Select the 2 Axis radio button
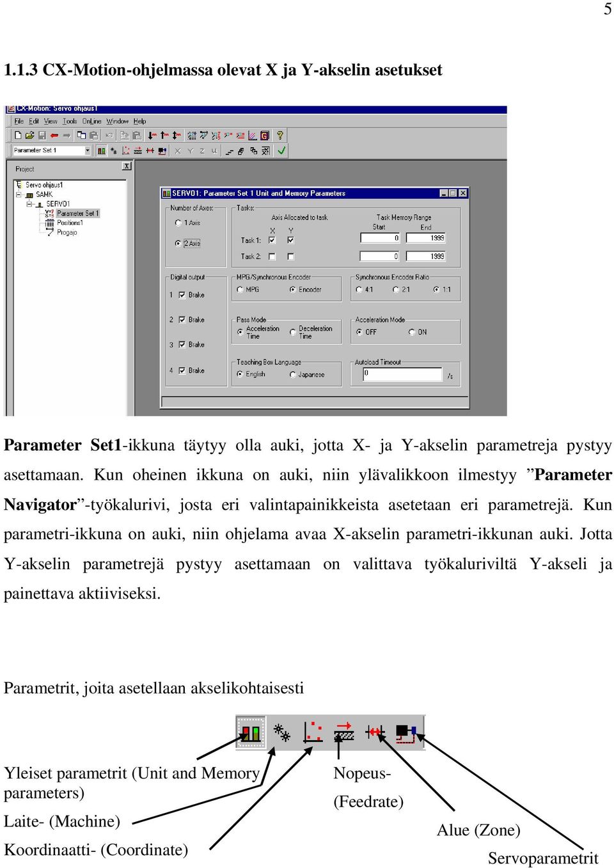 click(178, 243)
